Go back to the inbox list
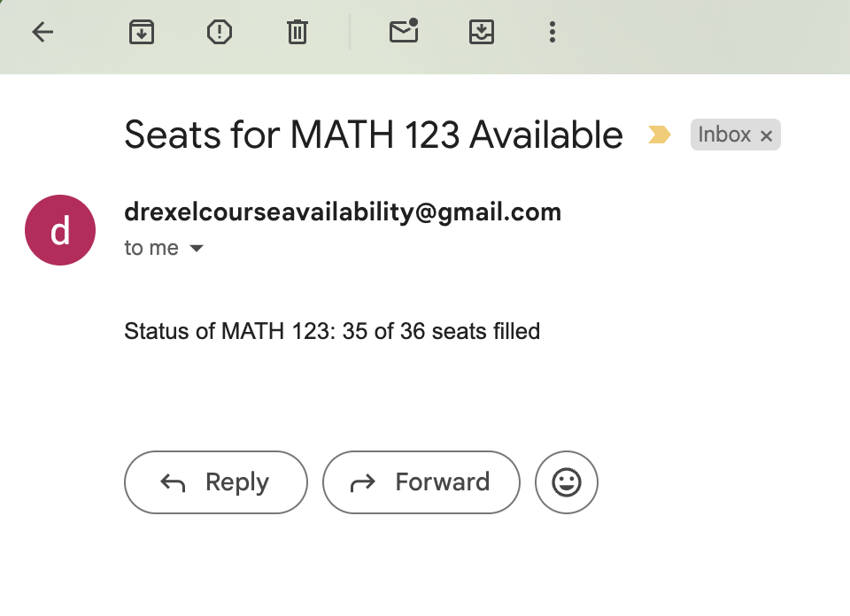Image resolution: width=850 pixels, height=616 pixels. (x=42, y=33)
